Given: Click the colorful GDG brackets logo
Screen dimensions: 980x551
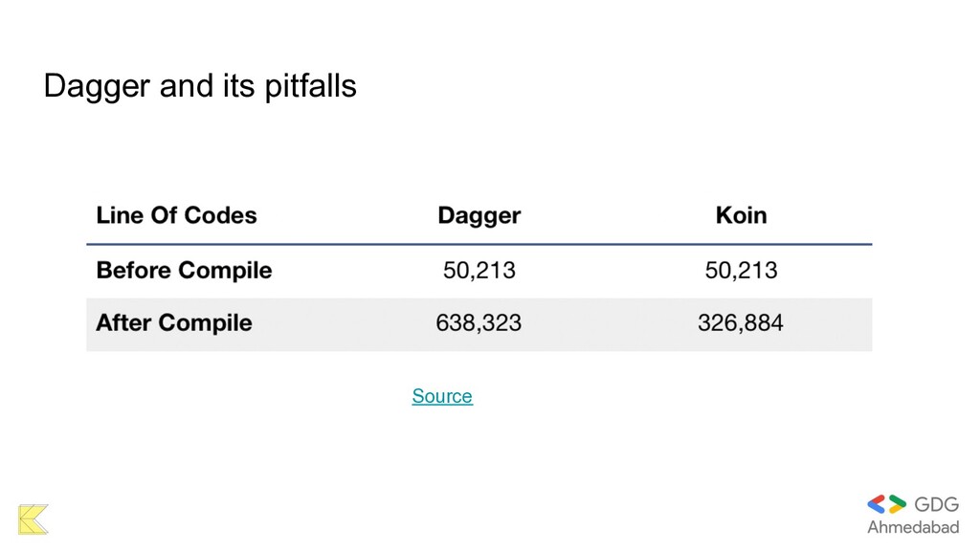Looking at the screenshot, I should [886, 505].
